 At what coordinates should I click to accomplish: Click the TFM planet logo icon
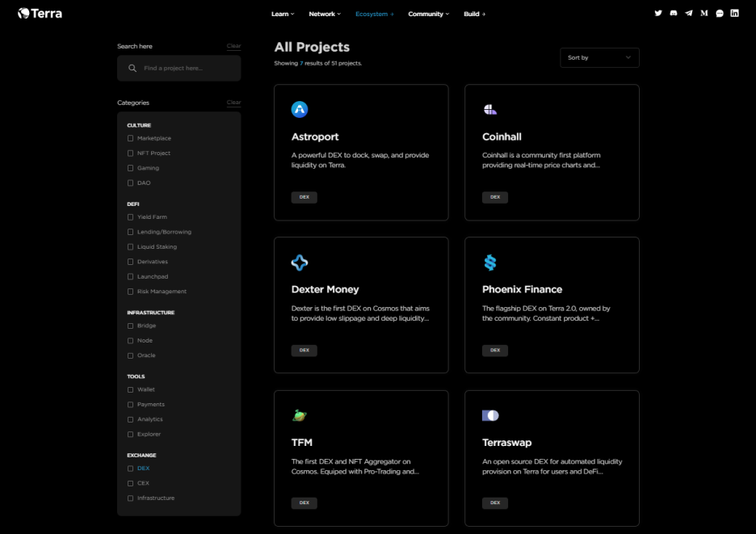(x=300, y=415)
